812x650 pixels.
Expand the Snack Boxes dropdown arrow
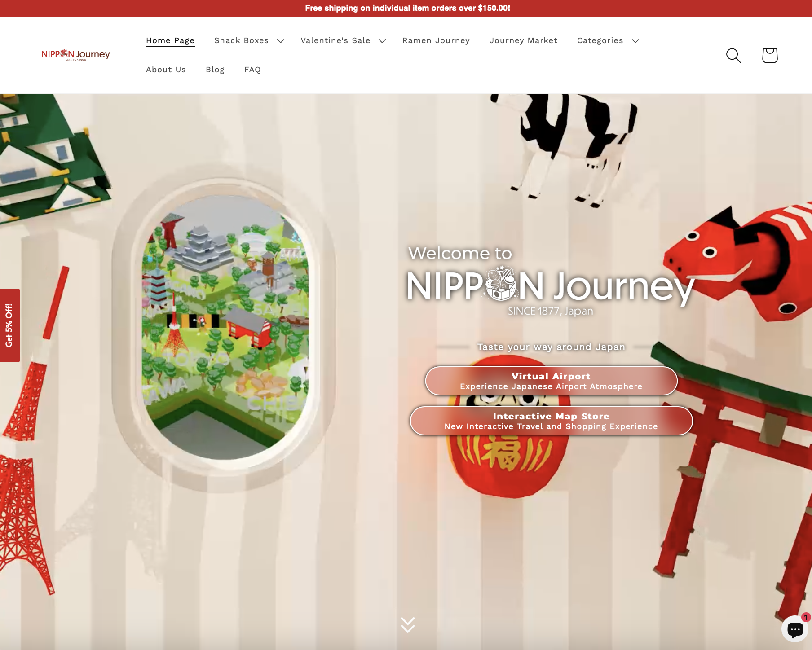point(281,41)
